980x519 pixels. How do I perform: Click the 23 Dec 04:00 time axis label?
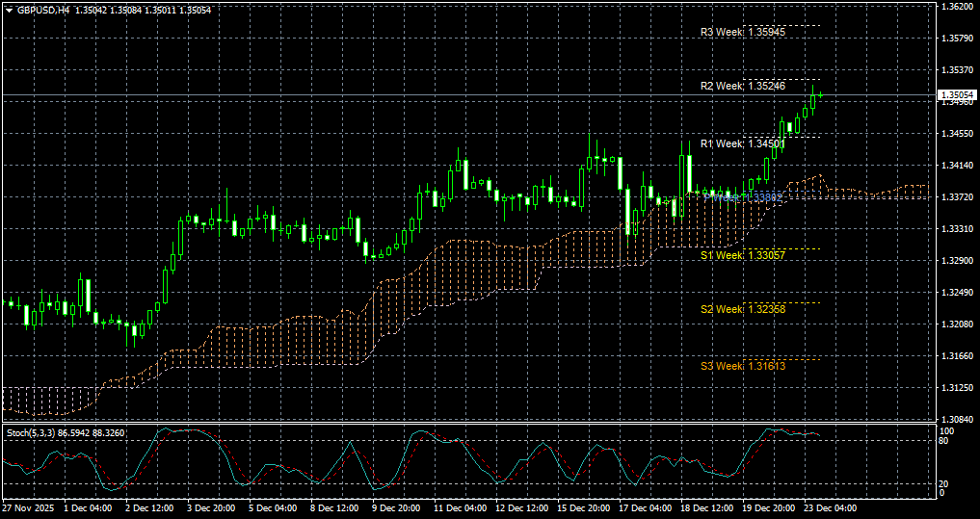829,508
